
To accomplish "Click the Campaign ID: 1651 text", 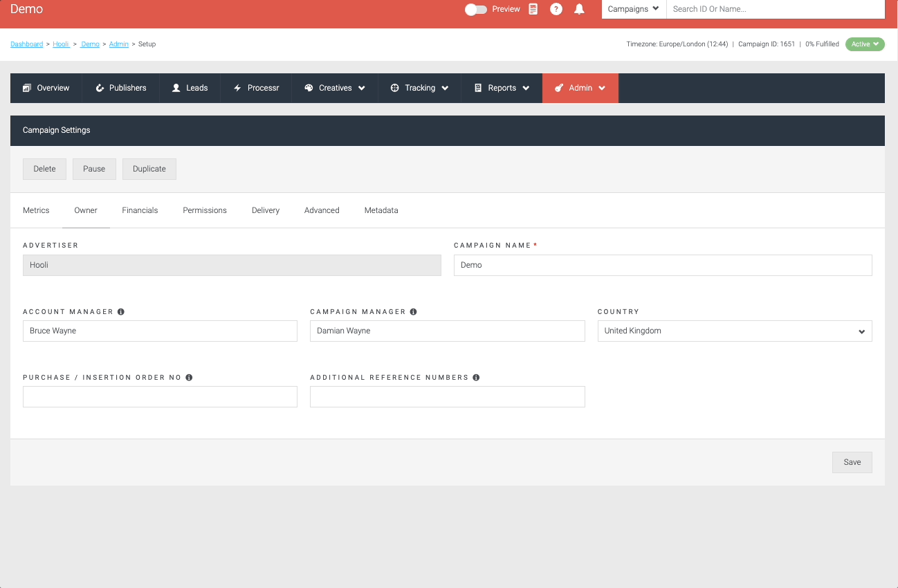I will pyautogui.click(x=767, y=44).
